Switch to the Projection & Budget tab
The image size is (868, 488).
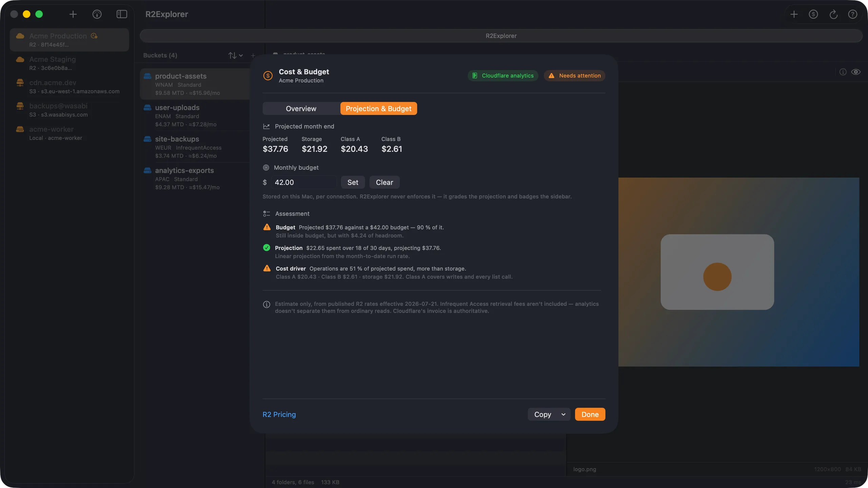[x=378, y=108]
